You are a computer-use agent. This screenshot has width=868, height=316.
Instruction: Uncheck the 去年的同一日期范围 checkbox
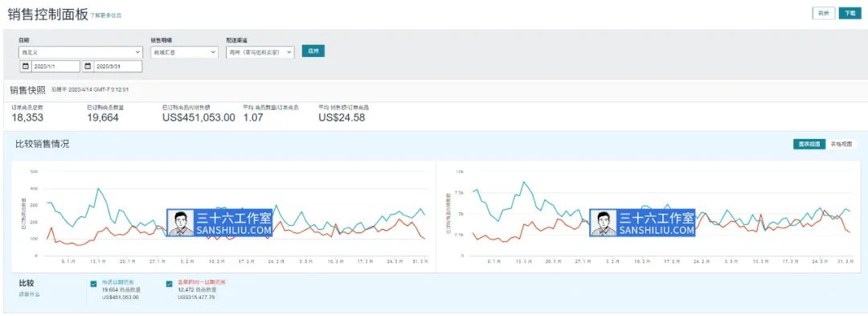[x=169, y=284]
